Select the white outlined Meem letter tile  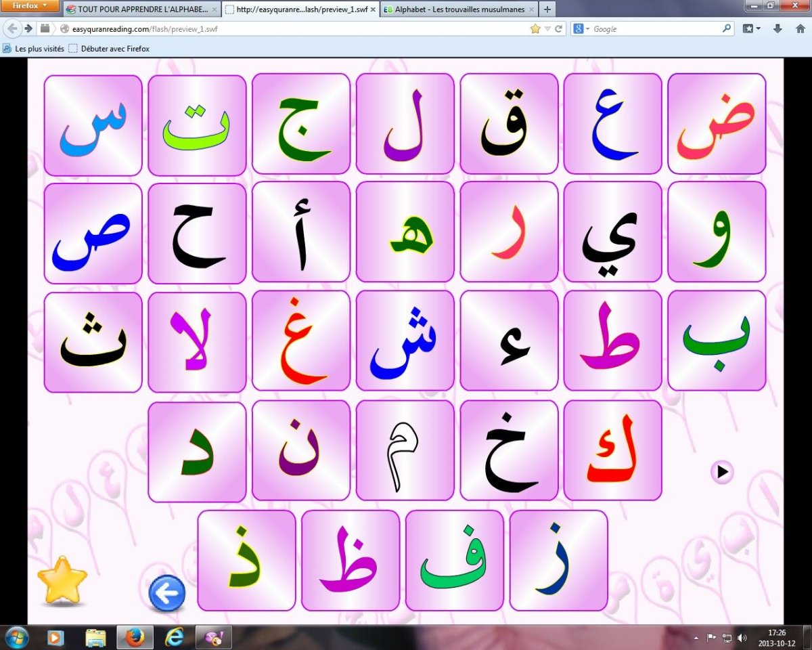pyautogui.click(x=405, y=450)
